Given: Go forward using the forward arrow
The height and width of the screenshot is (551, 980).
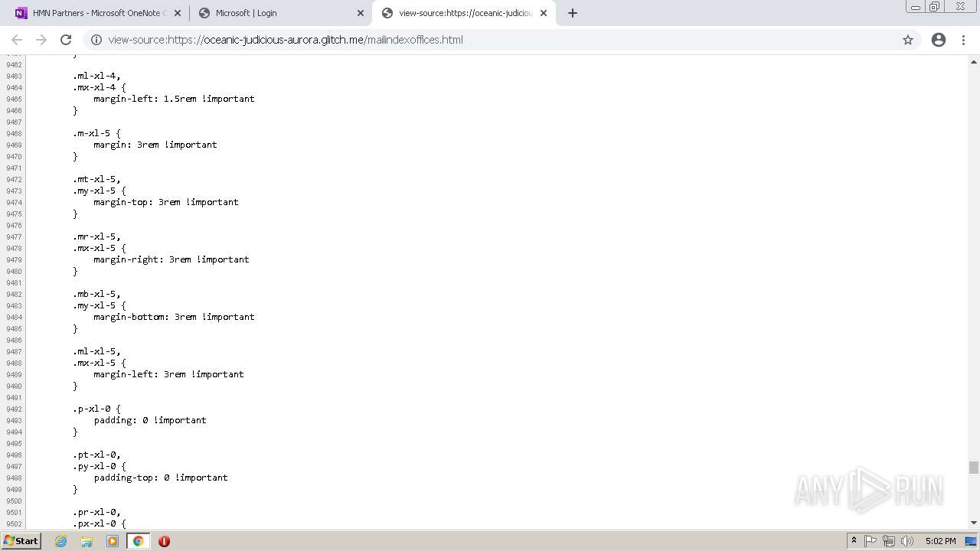Looking at the screenshot, I should point(41,40).
